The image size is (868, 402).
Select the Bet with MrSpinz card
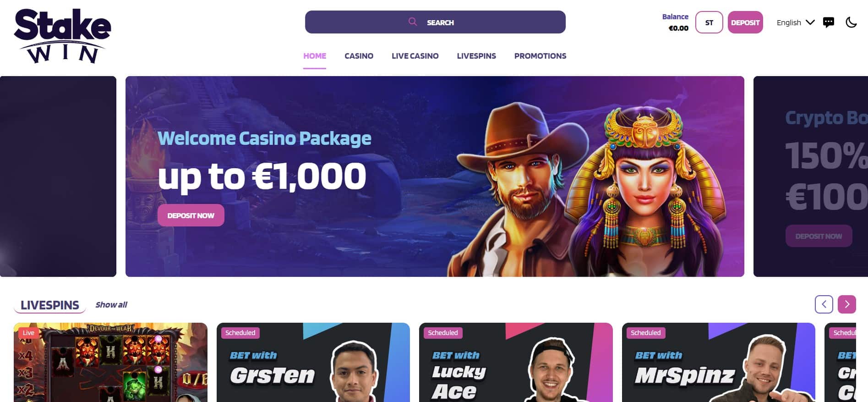719,362
